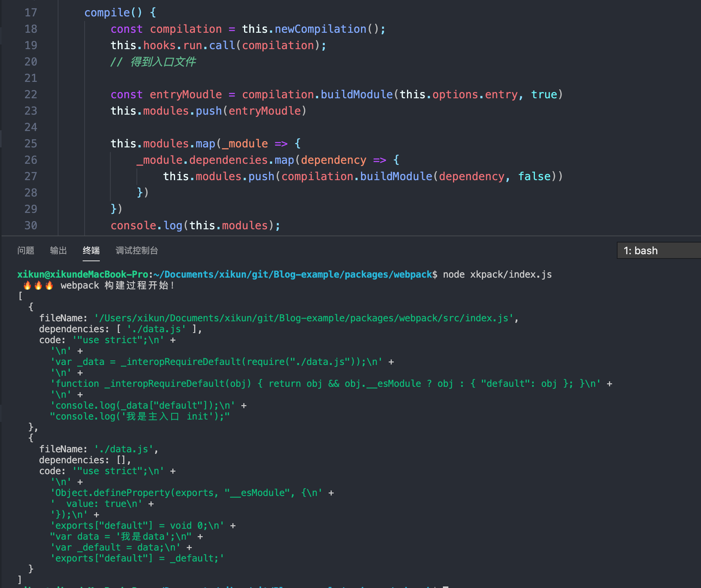Open the 调试控制台 debug console tab
701x588 pixels.
137,250
